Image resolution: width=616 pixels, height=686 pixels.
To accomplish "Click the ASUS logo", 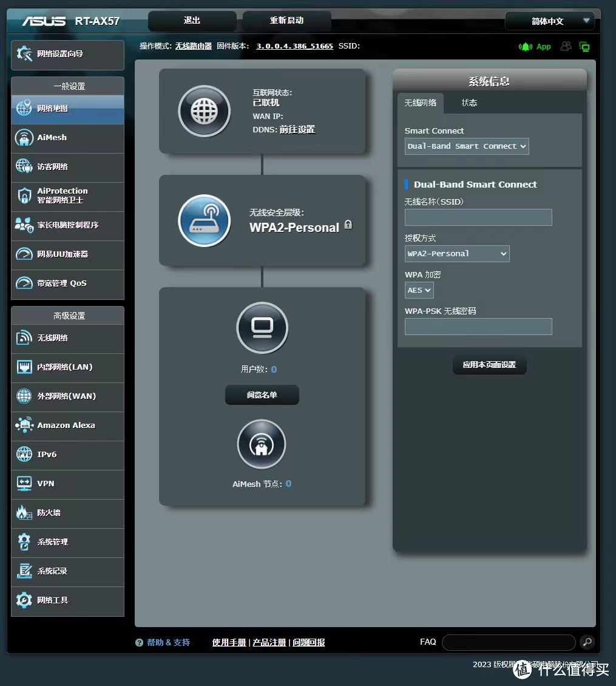I will coord(44,21).
